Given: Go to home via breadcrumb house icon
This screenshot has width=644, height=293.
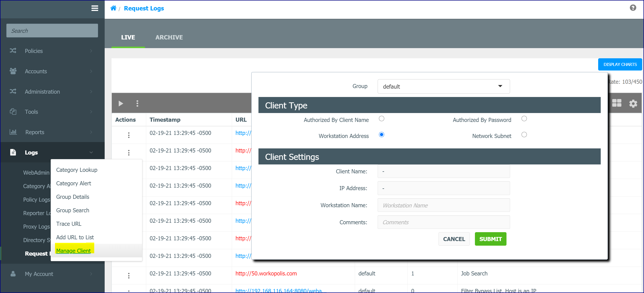Looking at the screenshot, I should 113,8.
